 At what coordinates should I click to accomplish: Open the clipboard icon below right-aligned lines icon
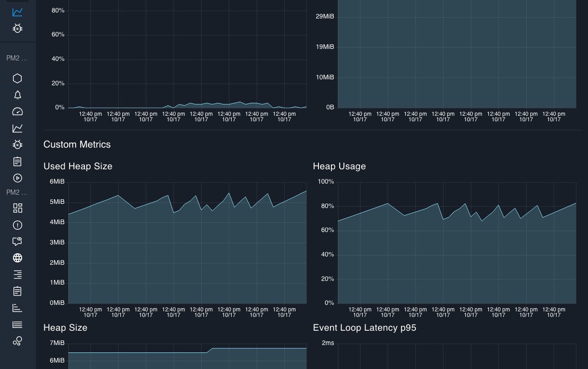17,291
